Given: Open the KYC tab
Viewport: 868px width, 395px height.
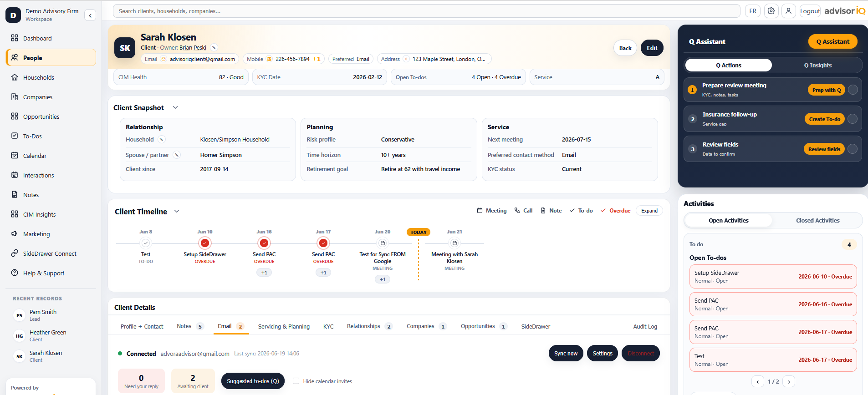Looking at the screenshot, I should coord(328,327).
